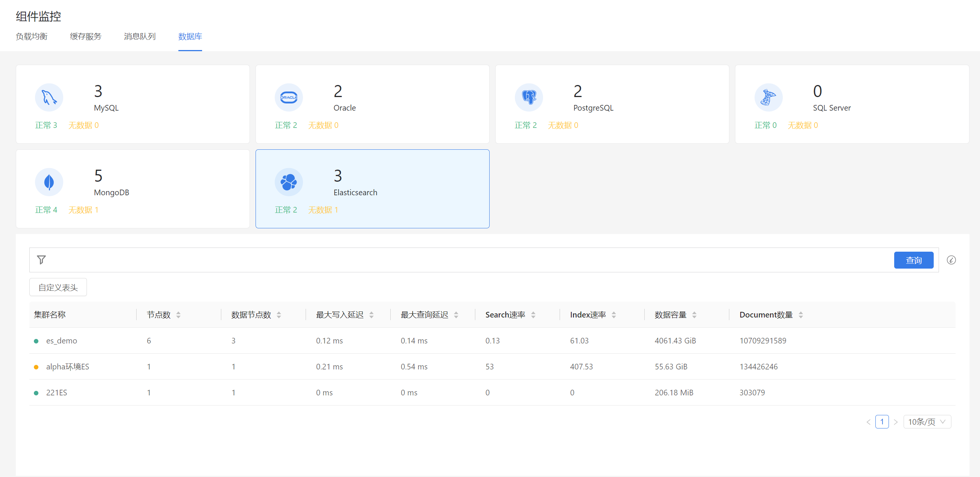Image resolution: width=980 pixels, height=477 pixels.
Task: Click 无数据 1 on Elasticsearch card
Action: 323,210
